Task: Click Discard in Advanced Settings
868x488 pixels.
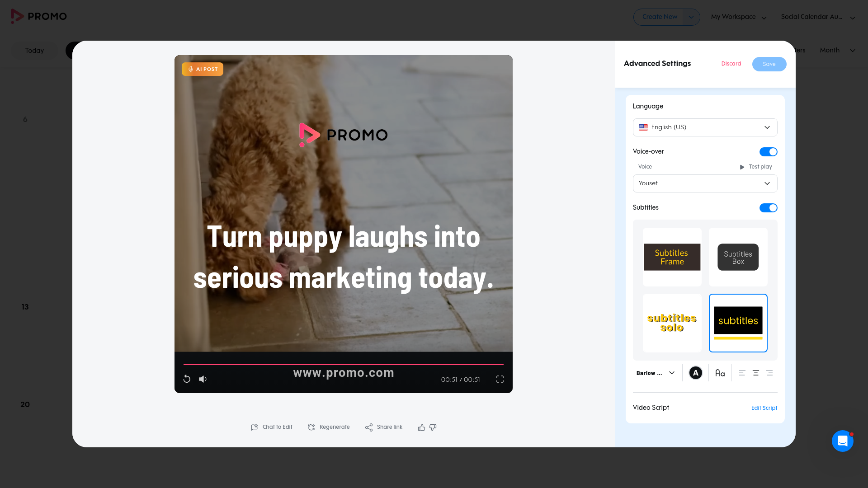Action: 731,64
